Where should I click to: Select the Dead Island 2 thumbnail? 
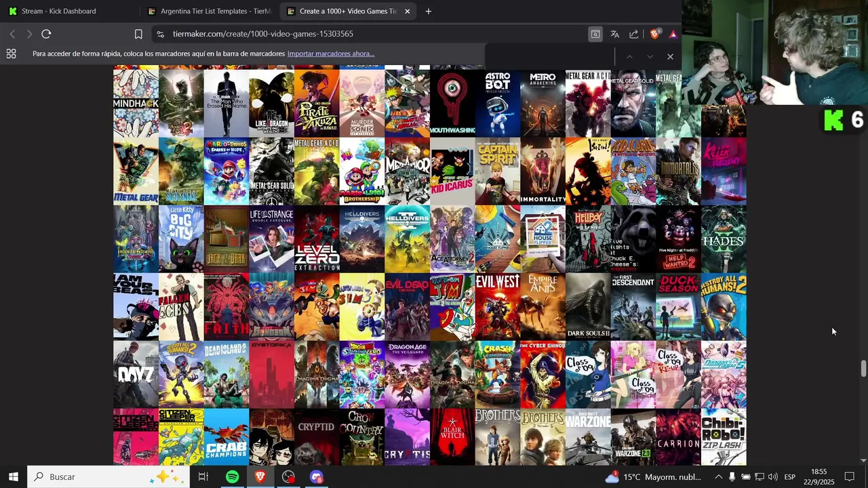pos(226,375)
